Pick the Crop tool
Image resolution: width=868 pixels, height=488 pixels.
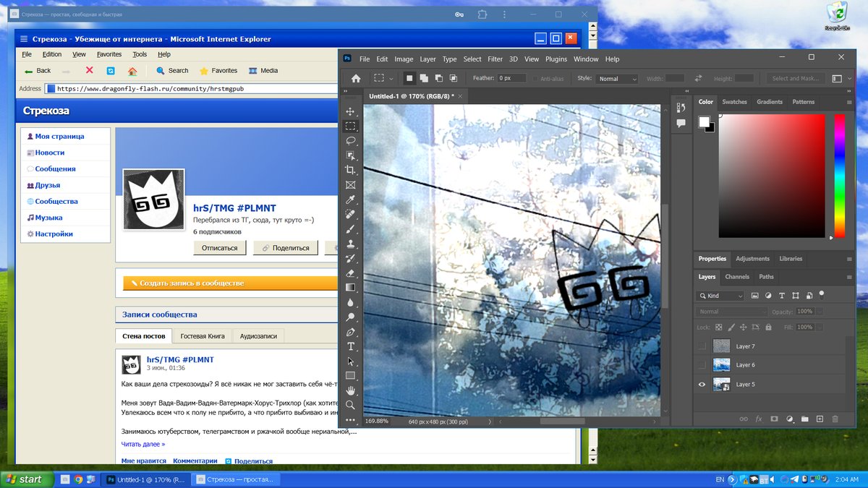pyautogui.click(x=351, y=170)
